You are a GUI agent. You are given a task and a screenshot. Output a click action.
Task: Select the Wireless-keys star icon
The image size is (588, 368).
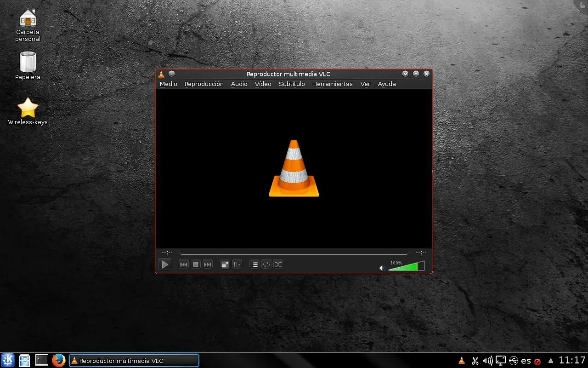[28, 112]
